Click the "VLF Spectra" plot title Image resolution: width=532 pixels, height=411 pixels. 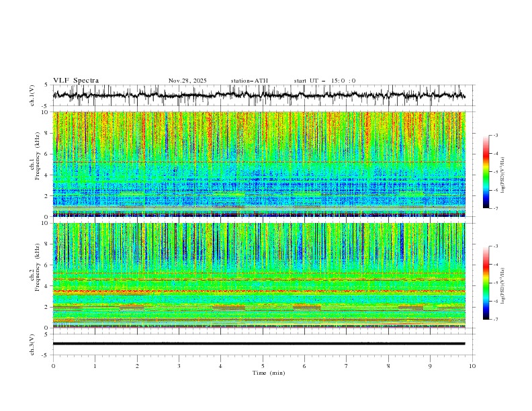[76, 81]
